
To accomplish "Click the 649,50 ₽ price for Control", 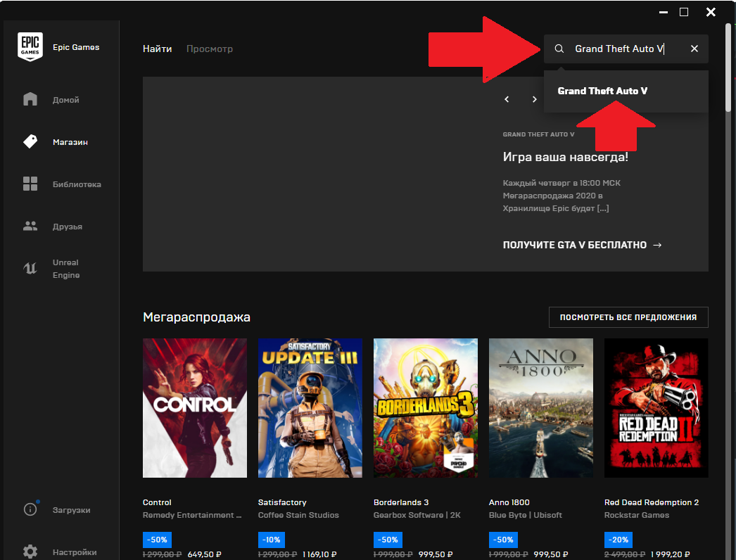I will pos(205,554).
